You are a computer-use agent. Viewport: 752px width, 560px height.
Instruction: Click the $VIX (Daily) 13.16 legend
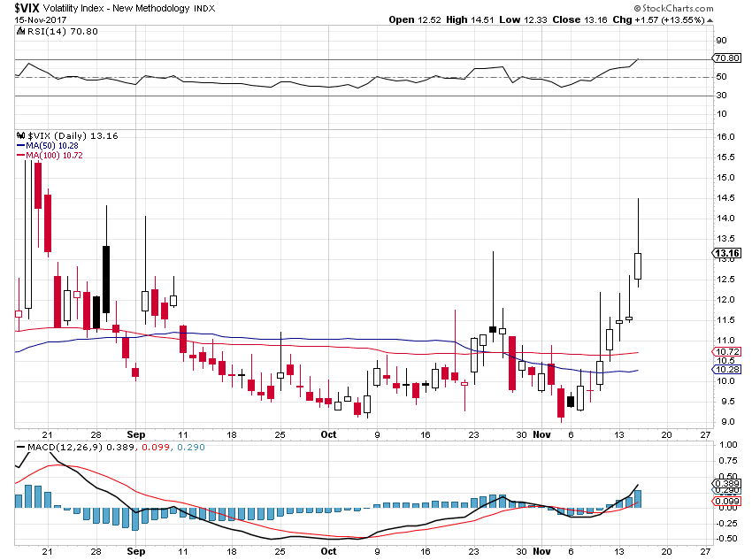pyautogui.click(x=73, y=135)
